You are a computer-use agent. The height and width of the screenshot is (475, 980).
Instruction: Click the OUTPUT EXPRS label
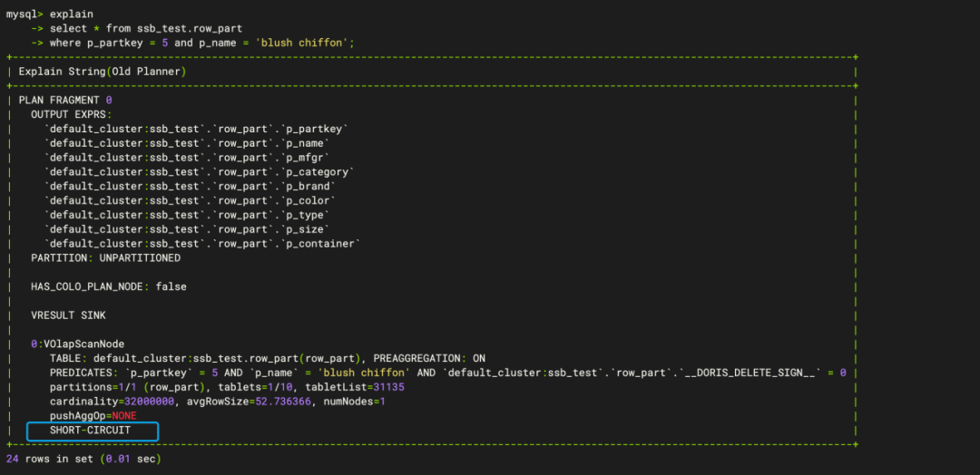[x=71, y=114]
